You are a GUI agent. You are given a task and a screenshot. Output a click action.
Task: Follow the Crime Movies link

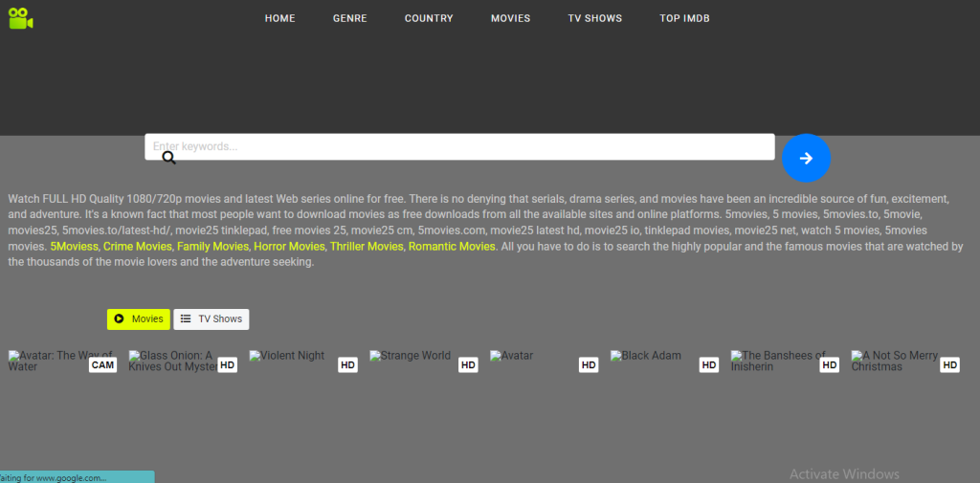pos(137,247)
